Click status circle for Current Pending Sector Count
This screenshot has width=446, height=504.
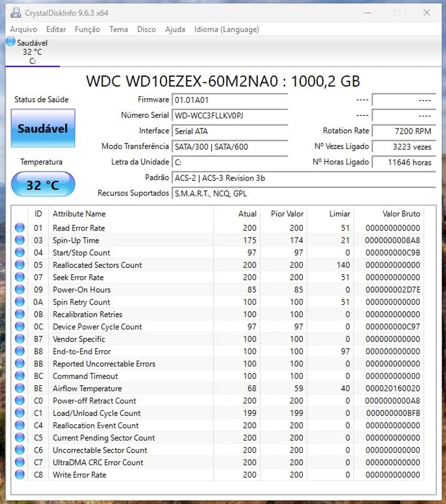coord(20,437)
